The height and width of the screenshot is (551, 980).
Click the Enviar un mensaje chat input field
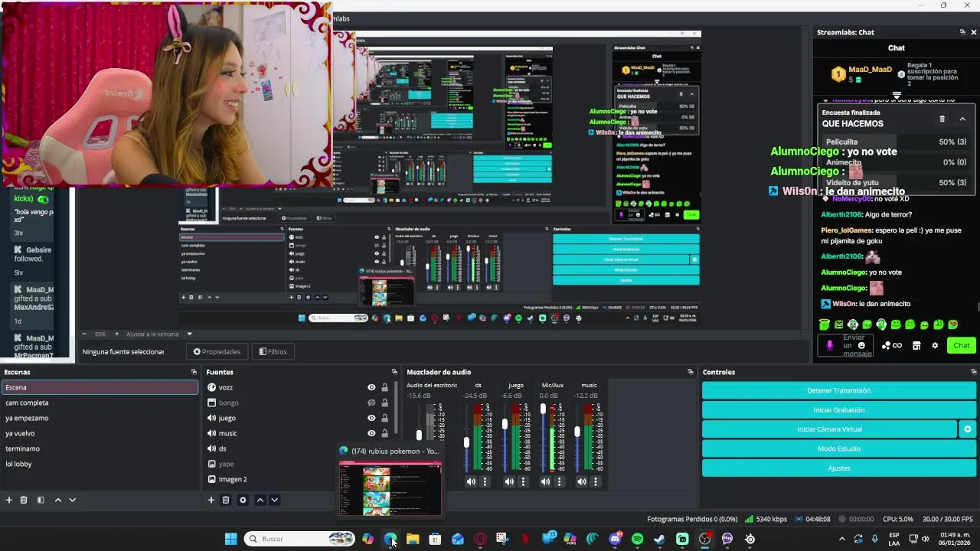(846, 345)
